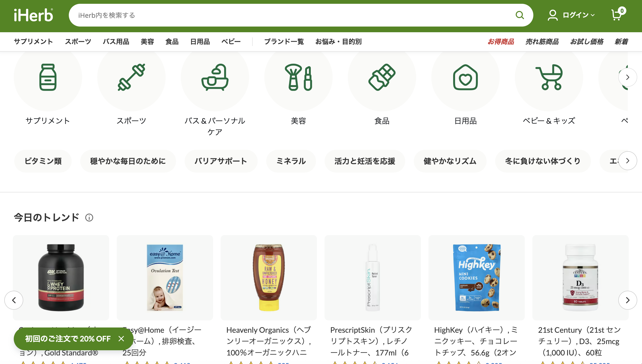The height and width of the screenshot is (364, 642).
Task: Click the サプリメント category label
Action: click(x=48, y=121)
